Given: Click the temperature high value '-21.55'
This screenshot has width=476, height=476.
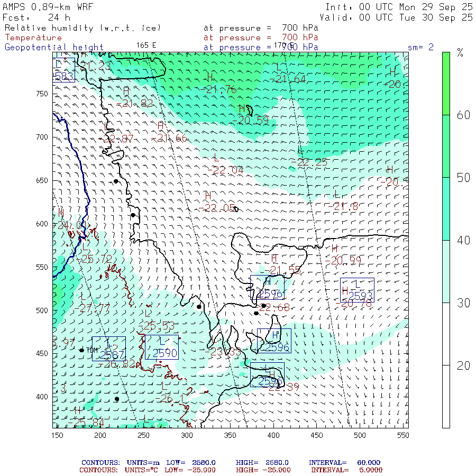Looking at the screenshot, I should (x=282, y=270).
